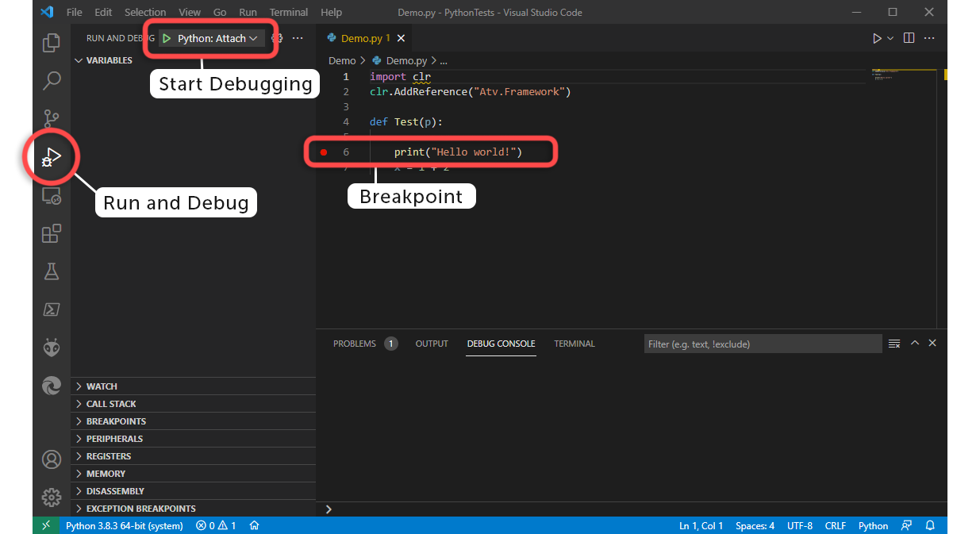Open notifications bell in status bar

point(930,525)
